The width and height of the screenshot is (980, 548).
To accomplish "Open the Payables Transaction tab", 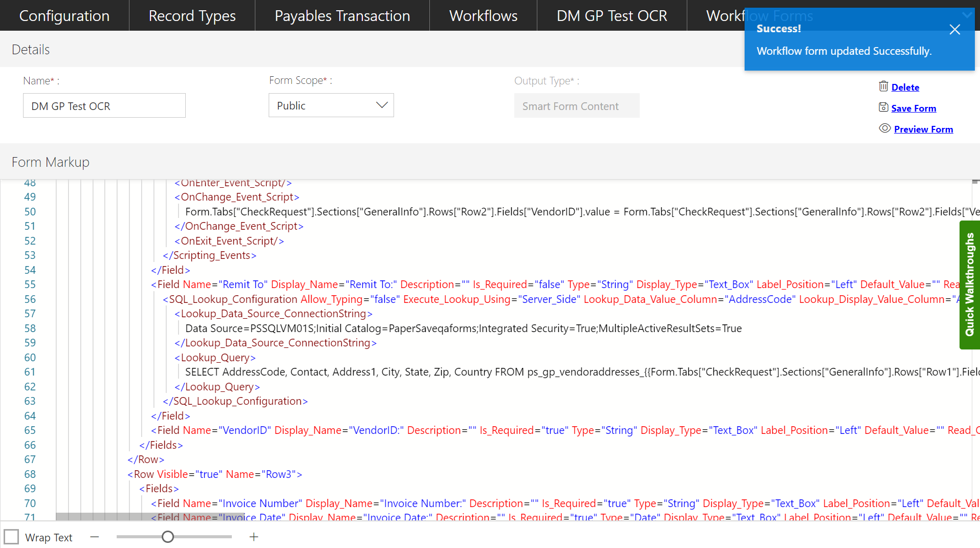I will tap(342, 15).
